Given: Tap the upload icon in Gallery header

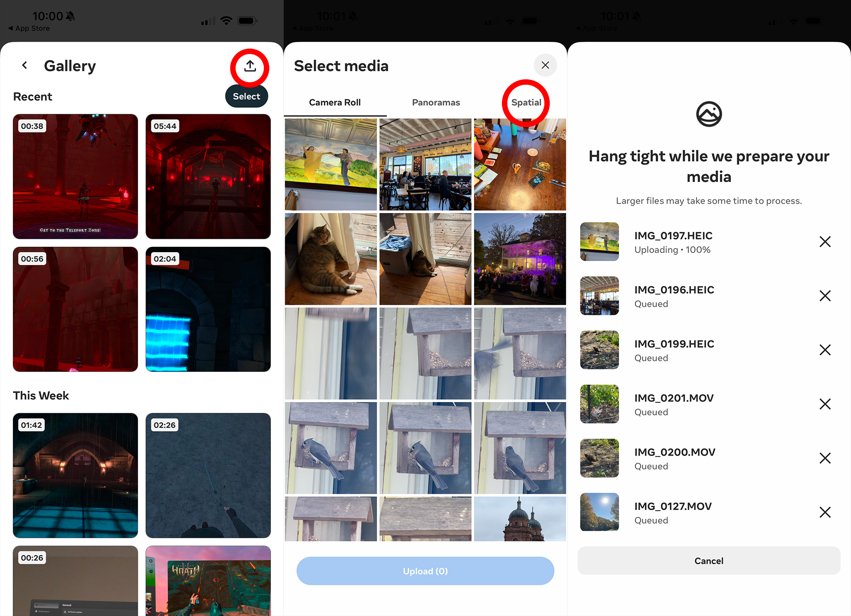Looking at the screenshot, I should click(250, 66).
